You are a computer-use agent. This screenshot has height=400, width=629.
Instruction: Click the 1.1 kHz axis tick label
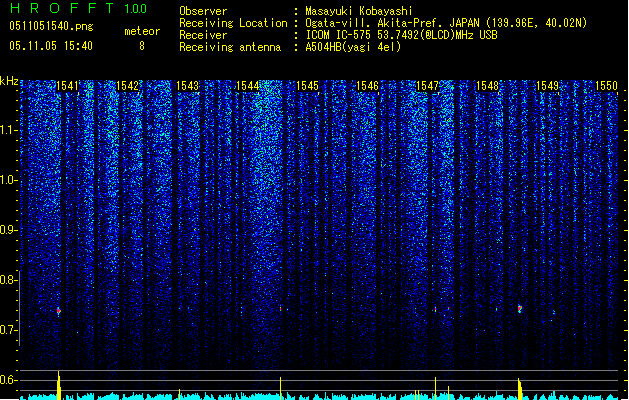click(9, 130)
